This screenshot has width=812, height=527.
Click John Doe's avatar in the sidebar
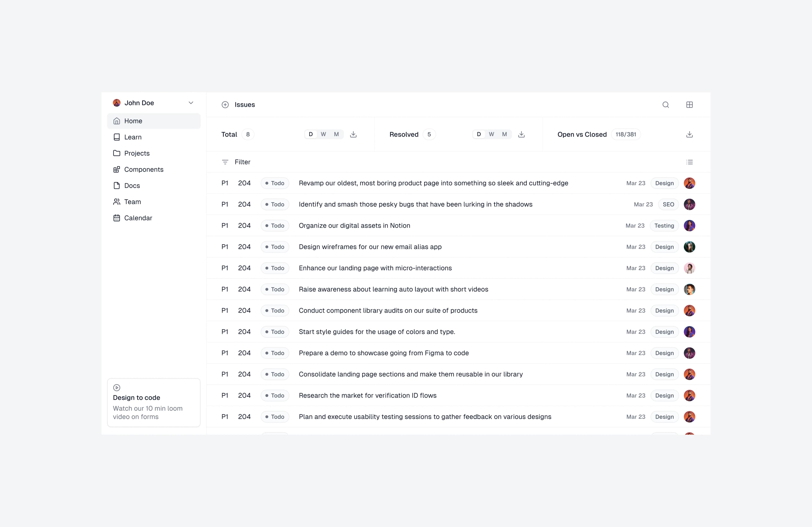pos(117,103)
